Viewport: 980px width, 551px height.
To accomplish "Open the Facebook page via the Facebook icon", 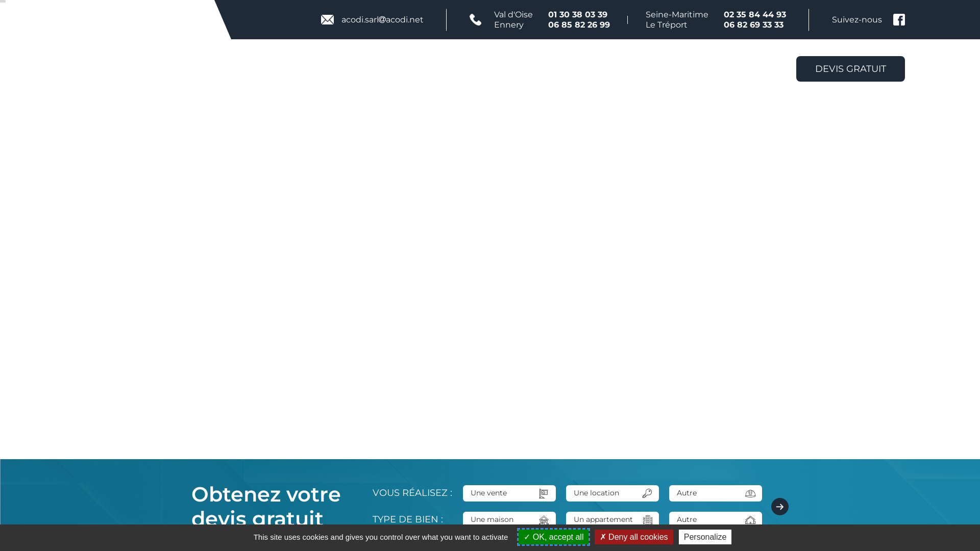I will coord(899,19).
